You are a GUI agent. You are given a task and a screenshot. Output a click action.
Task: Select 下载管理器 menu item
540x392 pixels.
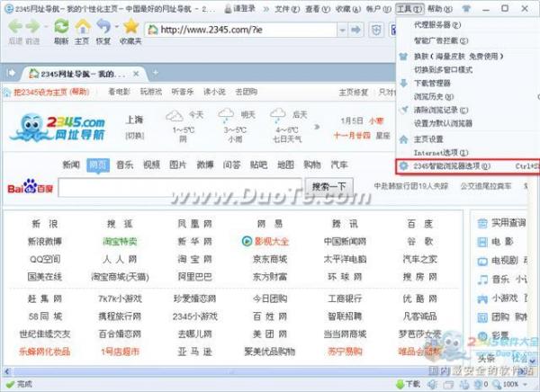coord(468,83)
